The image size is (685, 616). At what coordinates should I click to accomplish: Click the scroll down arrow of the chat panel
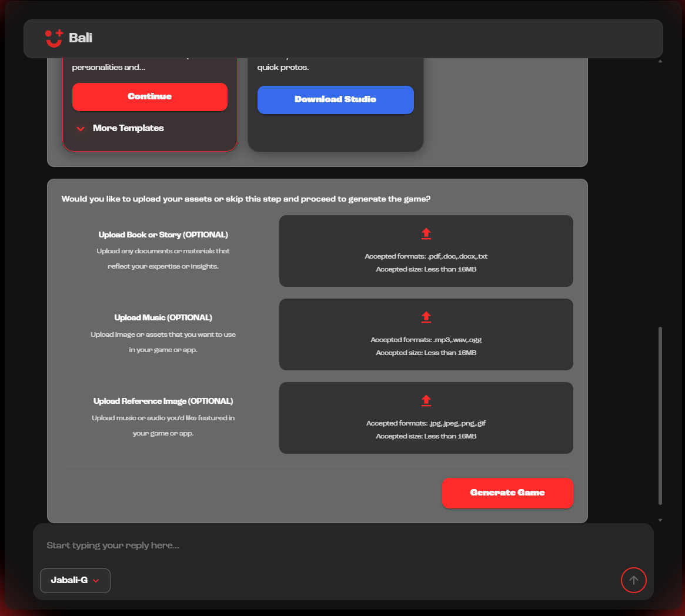point(660,520)
